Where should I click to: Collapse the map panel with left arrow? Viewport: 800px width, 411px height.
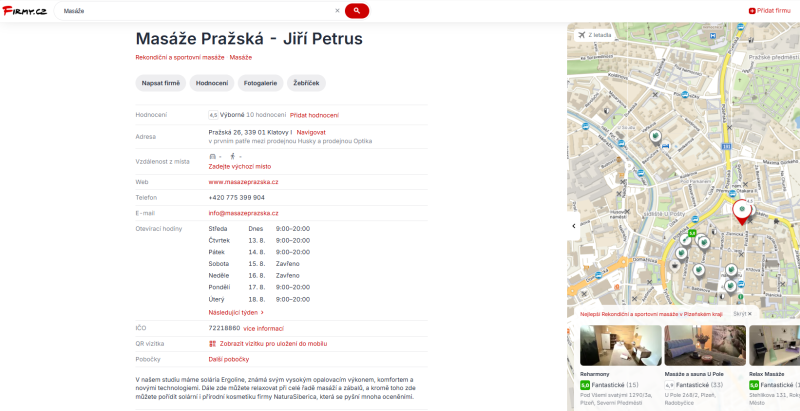click(573, 226)
